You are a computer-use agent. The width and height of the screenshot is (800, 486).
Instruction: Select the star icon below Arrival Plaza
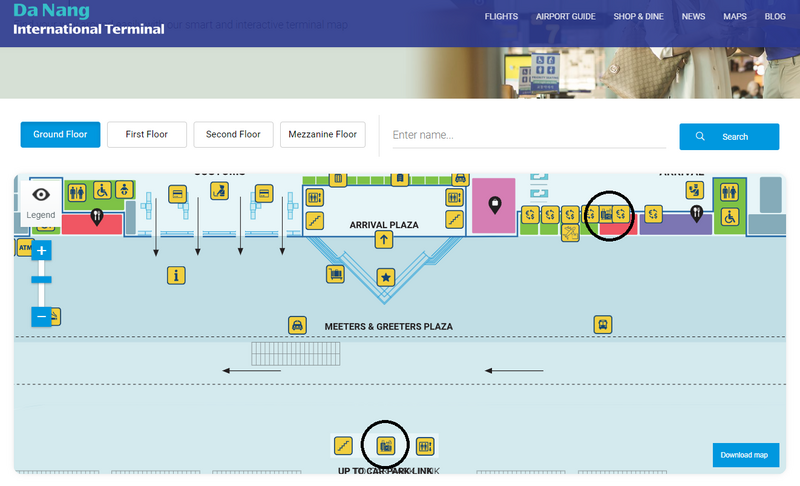coord(385,276)
